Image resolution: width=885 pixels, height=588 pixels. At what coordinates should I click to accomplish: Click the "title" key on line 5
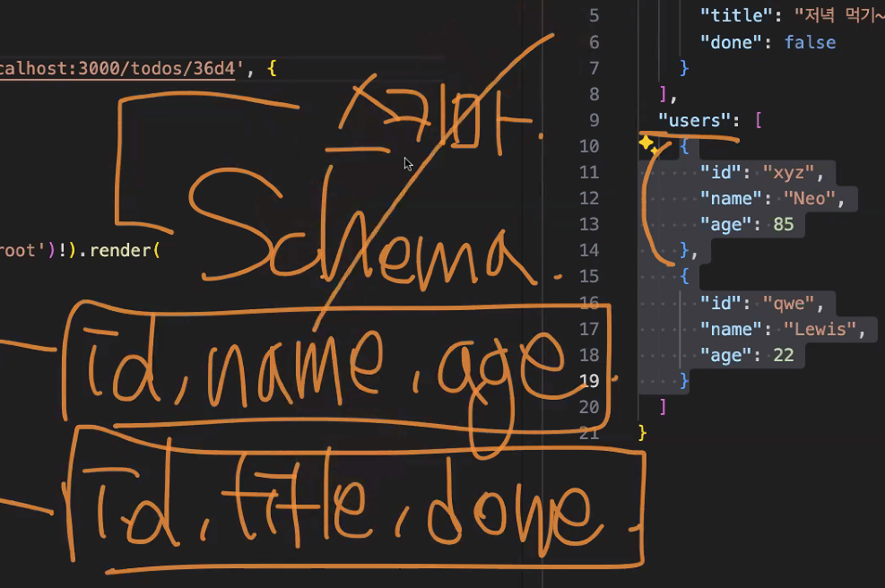click(736, 15)
